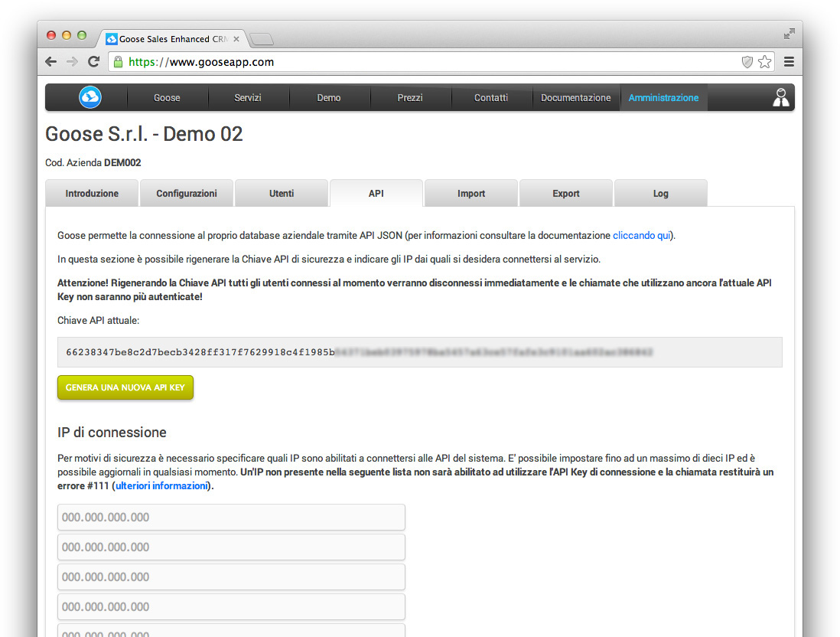Image resolution: width=840 pixels, height=637 pixels.
Task: Click the shield extension icon
Action: click(x=747, y=62)
